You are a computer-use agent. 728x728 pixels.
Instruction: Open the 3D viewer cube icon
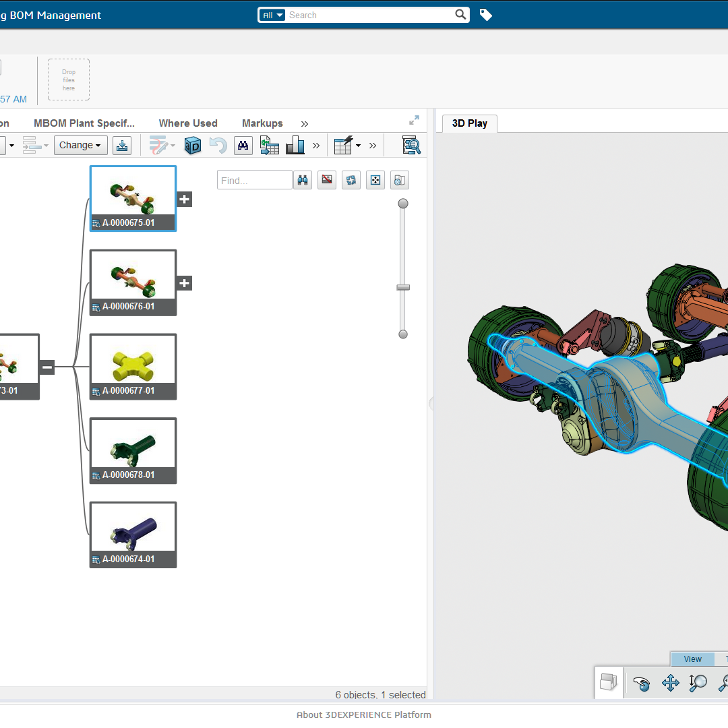pos(193,145)
